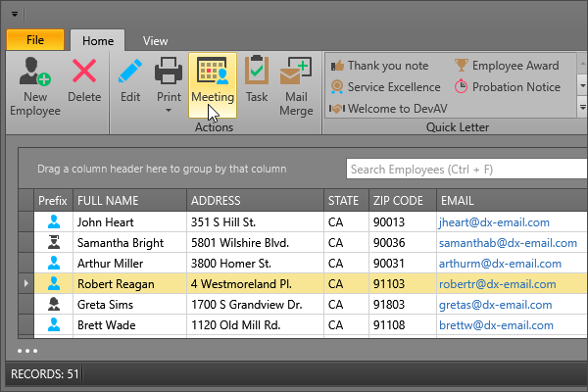Move the Quick Letter gallery down one row
The width and height of the screenshot is (588, 392).
[582, 85]
